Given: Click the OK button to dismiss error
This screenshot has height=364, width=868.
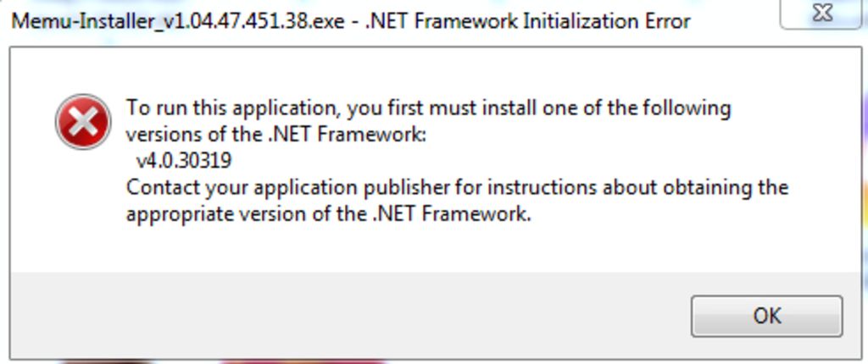Looking at the screenshot, I should tap(766, 316).
